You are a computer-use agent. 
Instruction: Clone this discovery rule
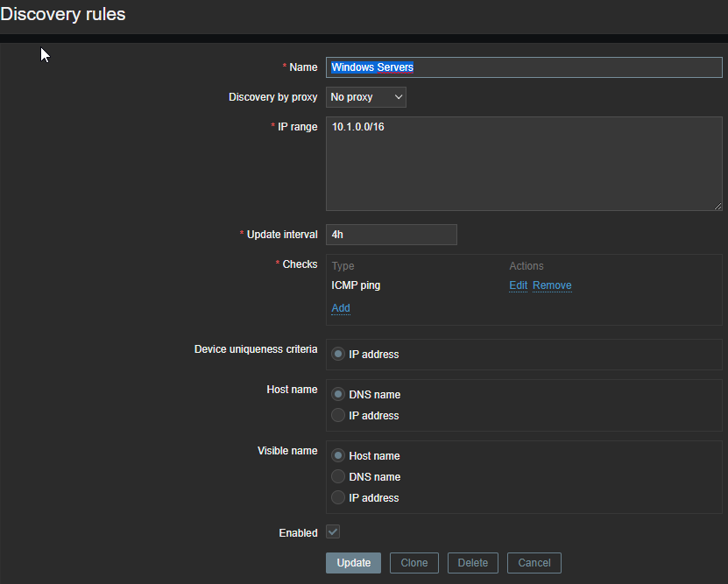click(x=414, y=563)
